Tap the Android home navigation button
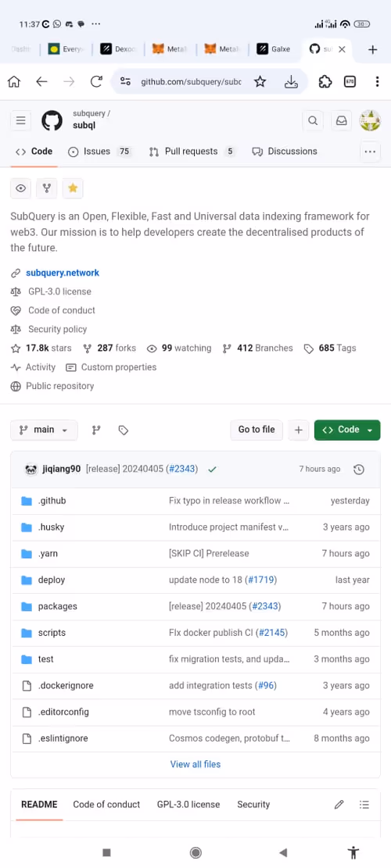This screenshot has height=868, width=391. (x=195, y=853)
